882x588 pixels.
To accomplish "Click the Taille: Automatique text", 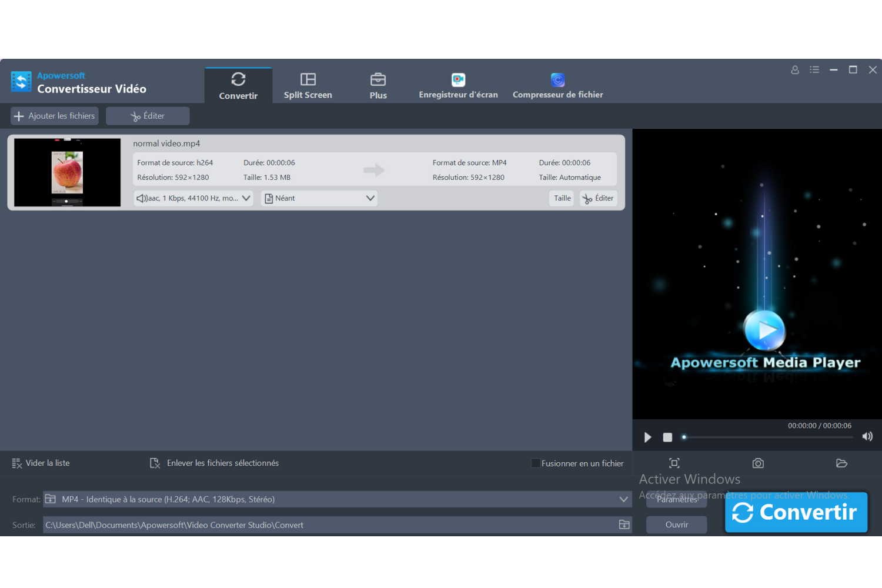I will pyautogui.click(x=570, y=178).
